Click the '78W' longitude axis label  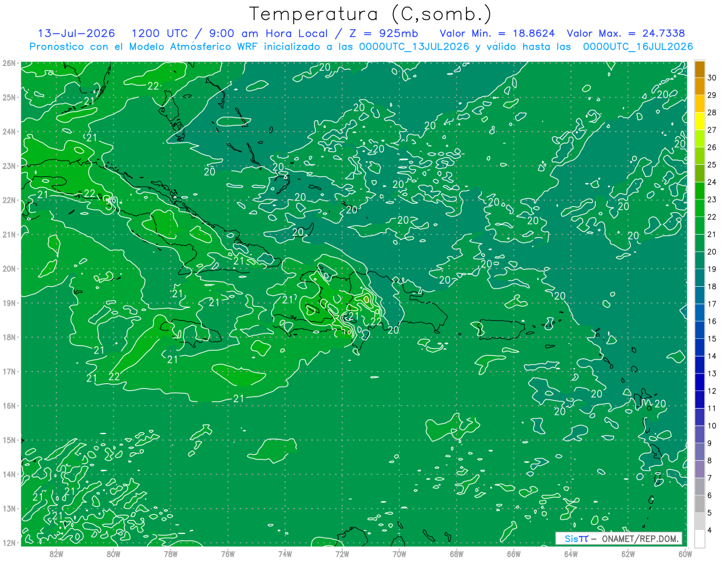point(170,554)
